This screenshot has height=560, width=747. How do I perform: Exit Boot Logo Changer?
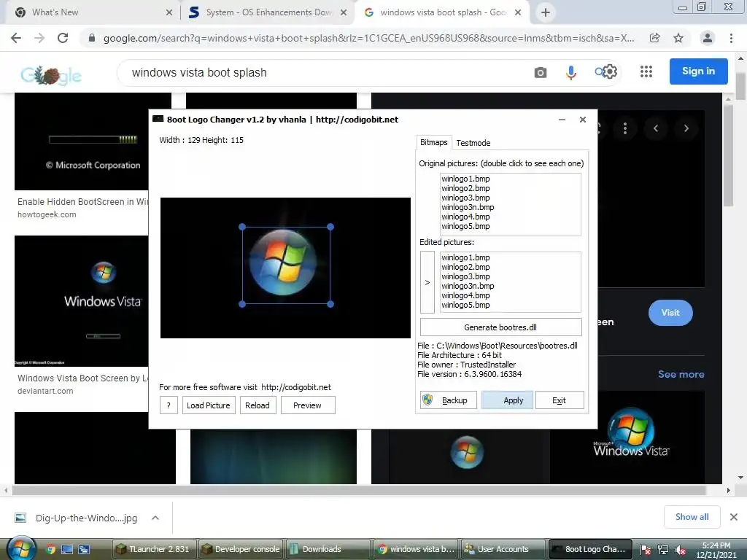pyautogui.click(x=560, y=400)
